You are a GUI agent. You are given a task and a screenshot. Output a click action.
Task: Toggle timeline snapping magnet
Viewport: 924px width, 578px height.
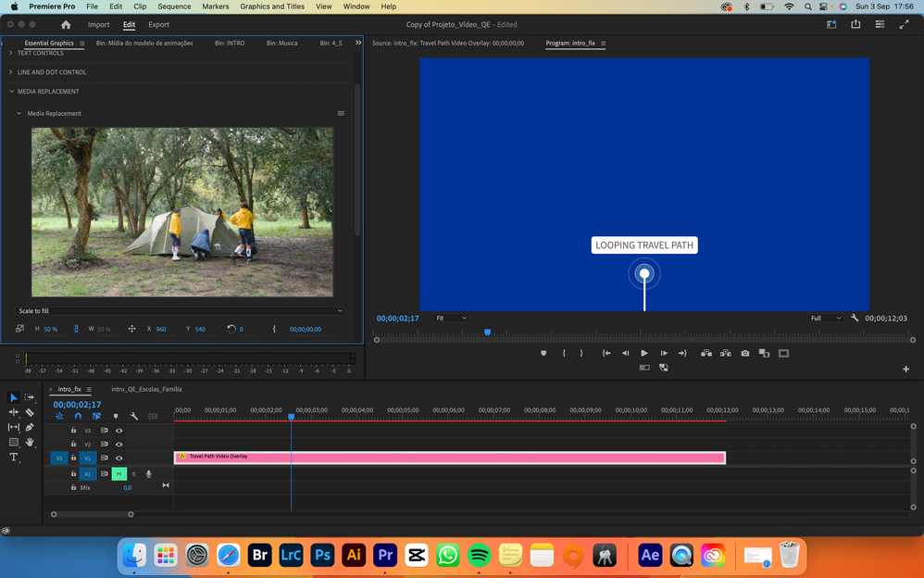coord(78,417)
